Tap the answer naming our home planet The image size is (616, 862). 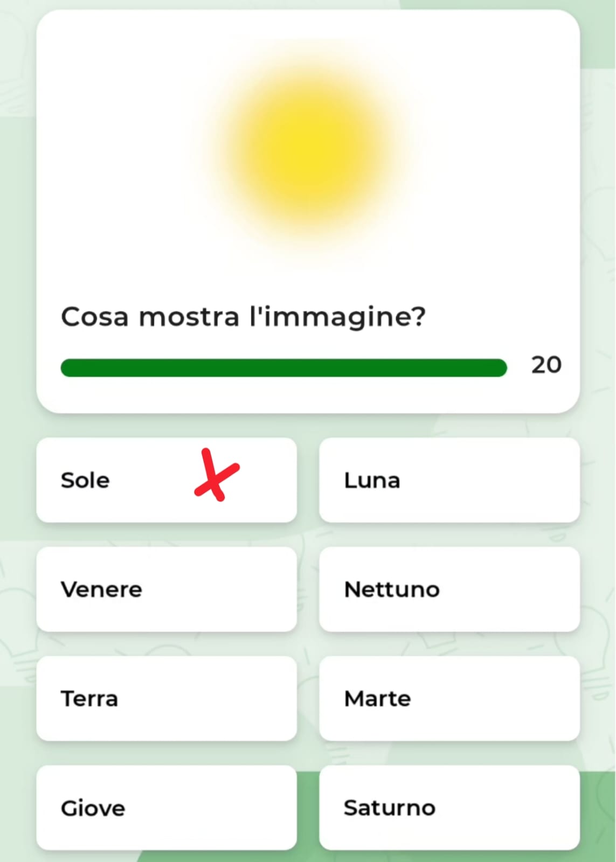(x=166, y=699)
